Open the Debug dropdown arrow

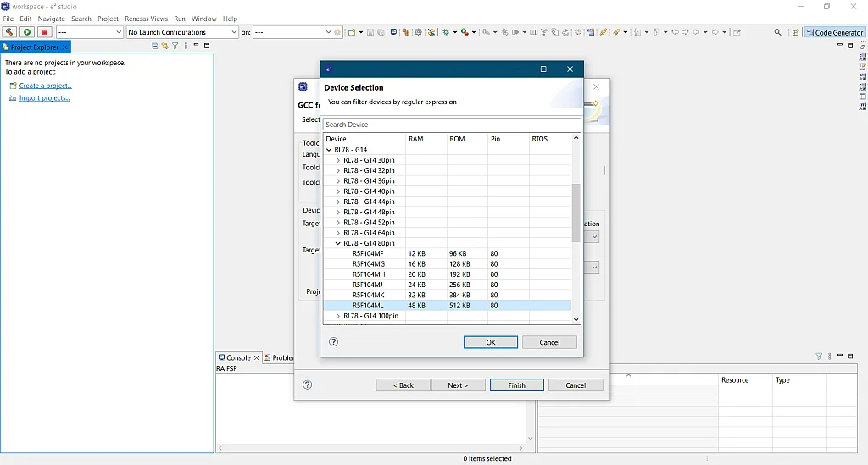(x=455, y=32)
